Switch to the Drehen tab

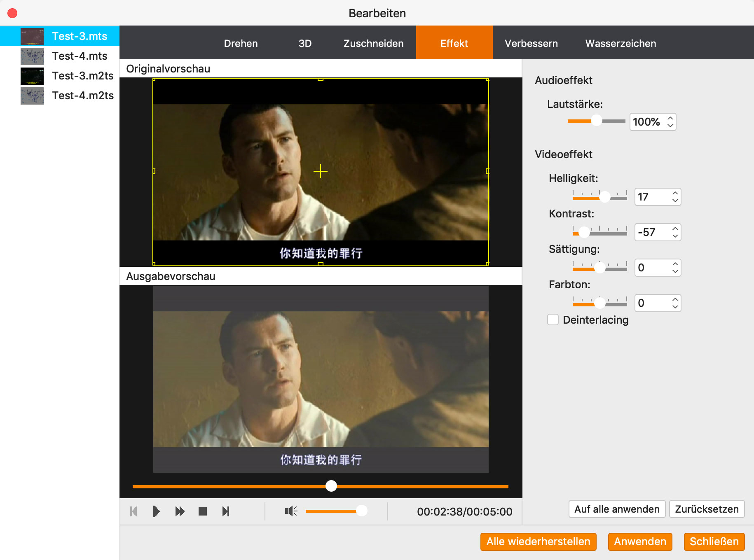241,43
